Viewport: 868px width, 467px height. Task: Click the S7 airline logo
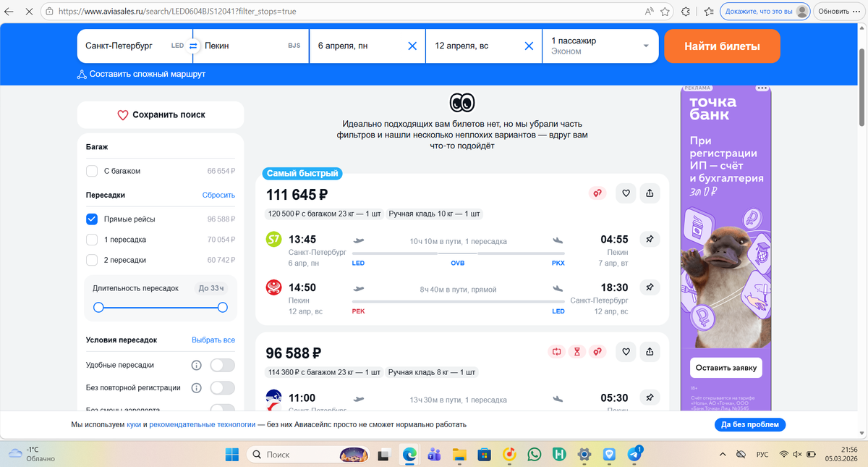274,240
